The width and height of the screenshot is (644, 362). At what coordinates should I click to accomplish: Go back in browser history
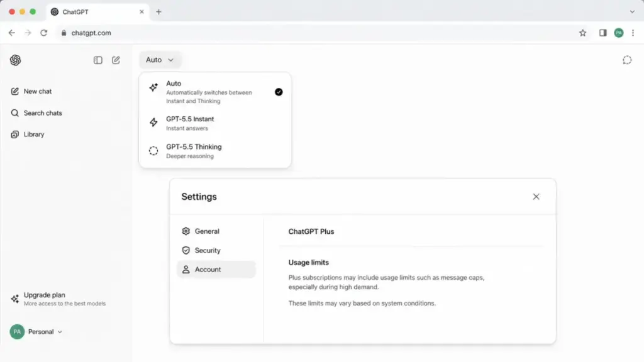(11, 33)
